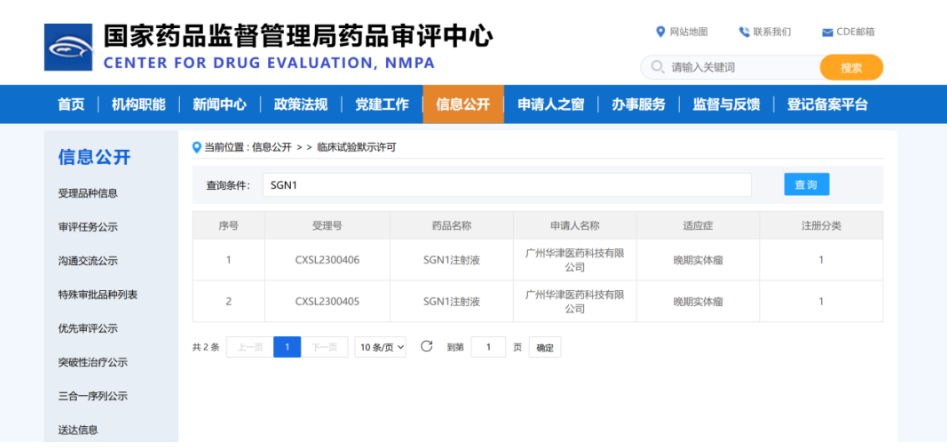Select page 1 in the pagination
Viewport: 947px width, 448px height.
(x=287, y=347)
